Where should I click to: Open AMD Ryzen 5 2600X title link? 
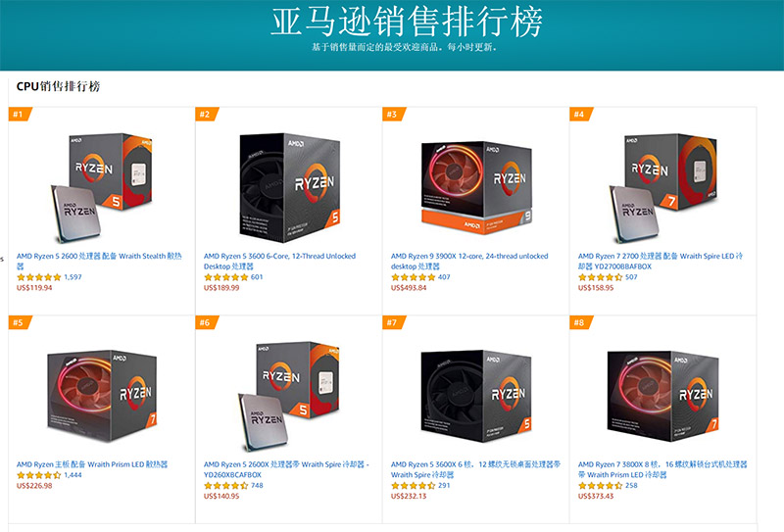click(x=286, y=469)
